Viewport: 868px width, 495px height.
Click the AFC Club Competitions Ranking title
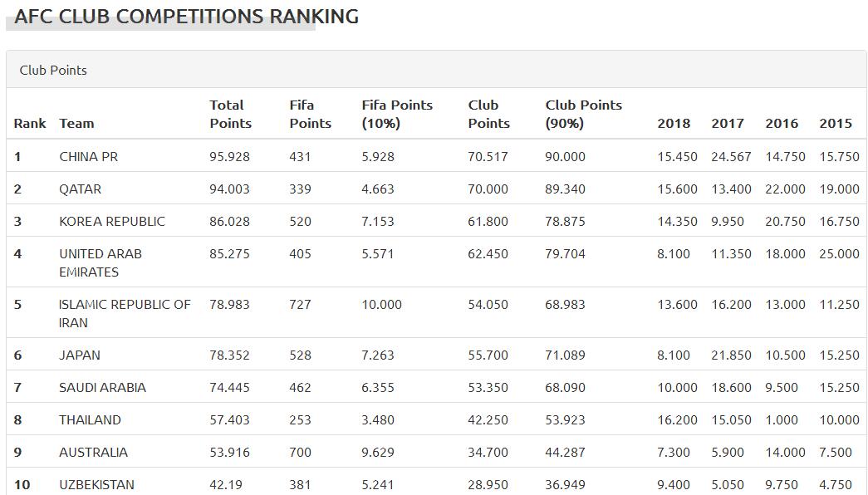(187, 17)
